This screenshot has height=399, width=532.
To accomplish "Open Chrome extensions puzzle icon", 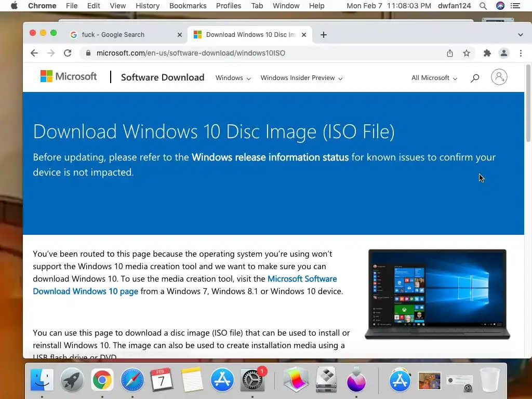I will pos(487,53).
